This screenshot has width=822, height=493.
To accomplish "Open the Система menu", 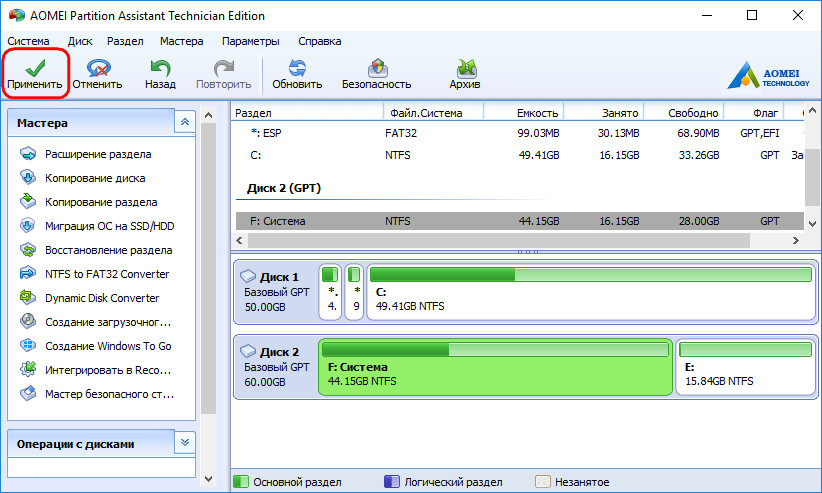I will pos(28,41).
